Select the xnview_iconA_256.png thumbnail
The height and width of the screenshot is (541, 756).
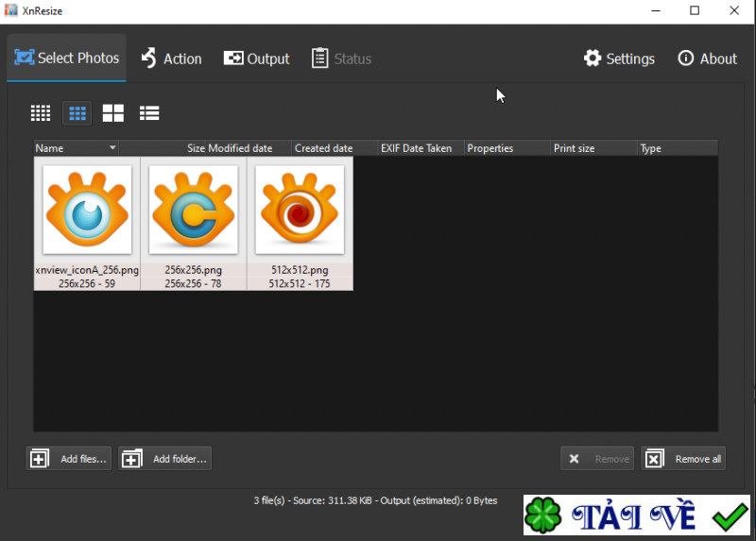tap(87, 224)
